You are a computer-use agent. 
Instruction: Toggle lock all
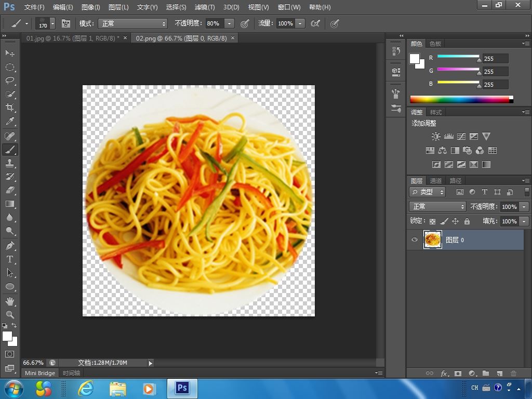(x=467, y=221)
